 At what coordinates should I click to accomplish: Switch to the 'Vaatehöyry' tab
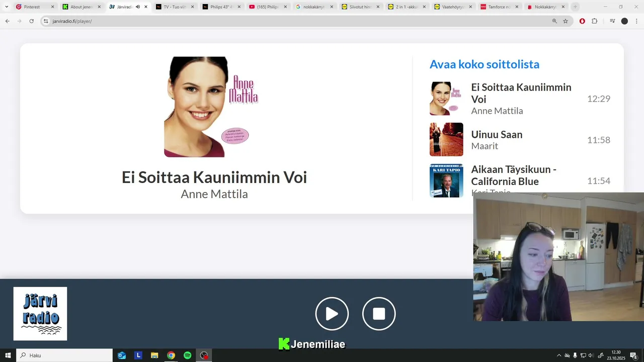(x=453, y=7)
